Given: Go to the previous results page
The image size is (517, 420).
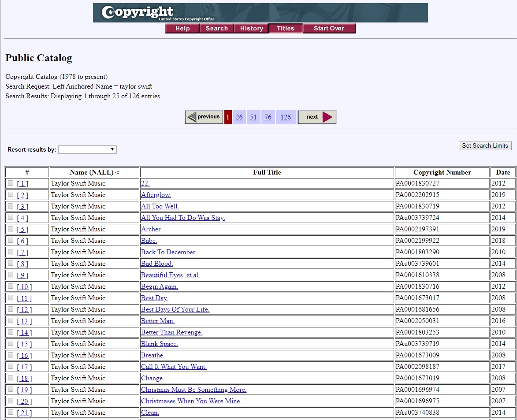Looking at the screenshot, I should [x=204, y=117].
